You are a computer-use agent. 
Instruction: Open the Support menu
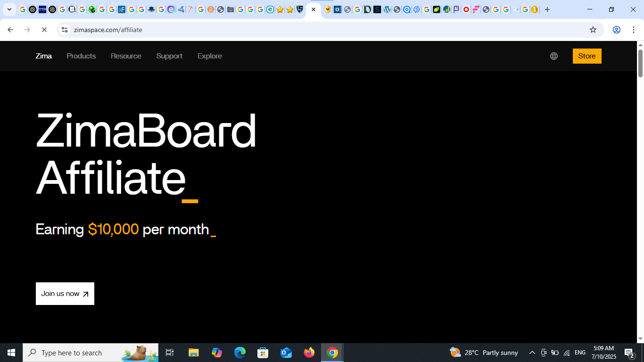click(169, 56)
